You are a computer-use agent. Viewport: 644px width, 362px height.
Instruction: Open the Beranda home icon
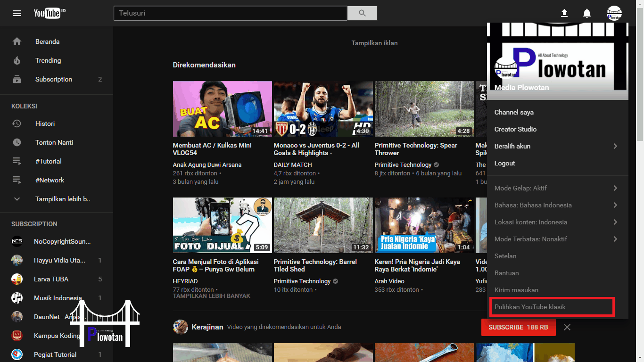[x=17, y=41]
